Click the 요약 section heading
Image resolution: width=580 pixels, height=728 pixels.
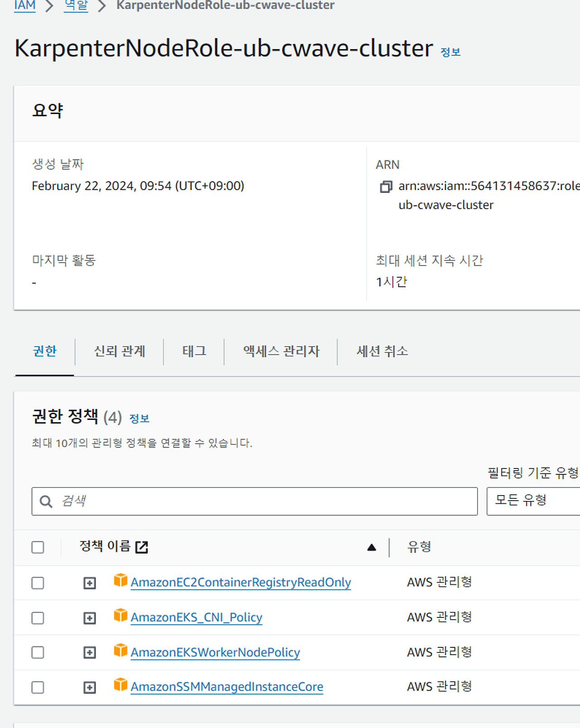click(48, 111)
